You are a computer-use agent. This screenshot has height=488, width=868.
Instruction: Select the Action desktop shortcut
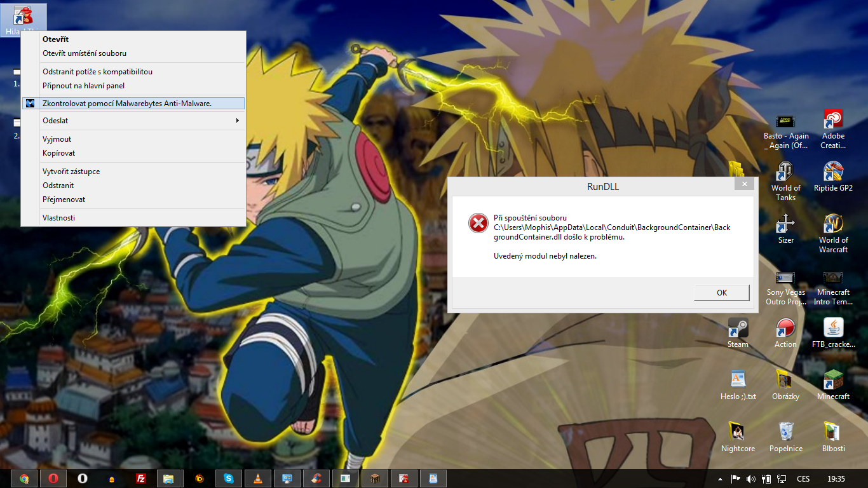pyautogui.click(x=785, y=334)
